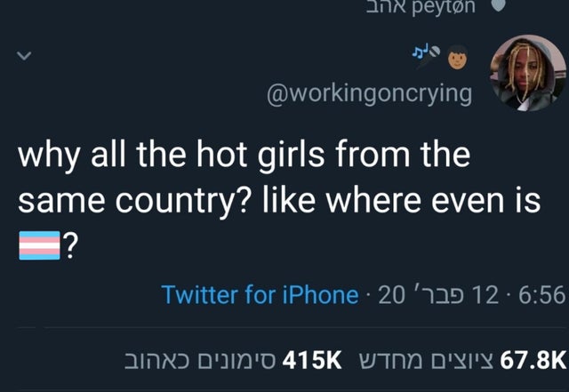
Task: Click the peytøn name at top
Action: click(x=443, y=6)
